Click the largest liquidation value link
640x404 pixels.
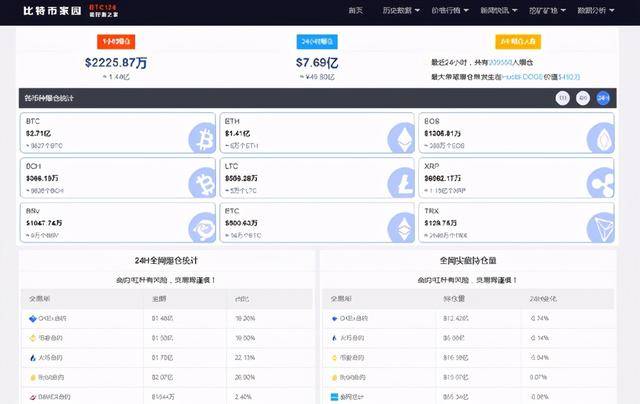click(x=569, y=77)
